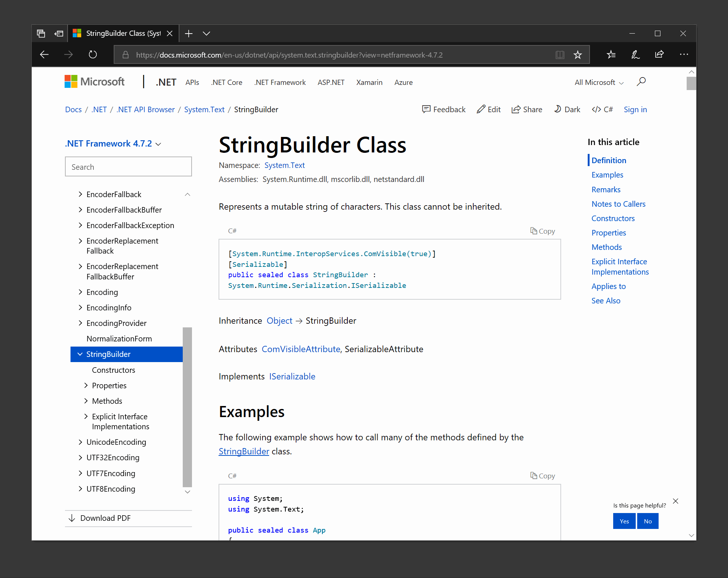Star the page to add a favorite
The width and height of the screenshot is (728, 578).
[x=578, y=54]
